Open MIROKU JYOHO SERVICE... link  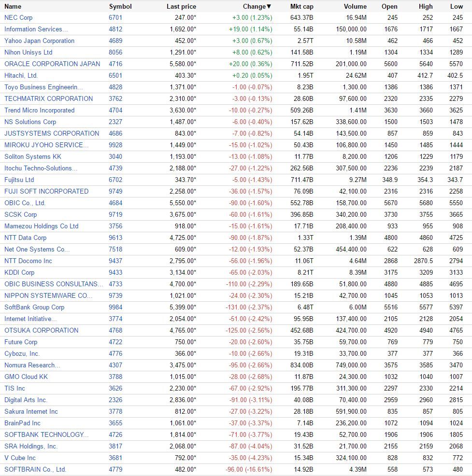click(46, 145)
